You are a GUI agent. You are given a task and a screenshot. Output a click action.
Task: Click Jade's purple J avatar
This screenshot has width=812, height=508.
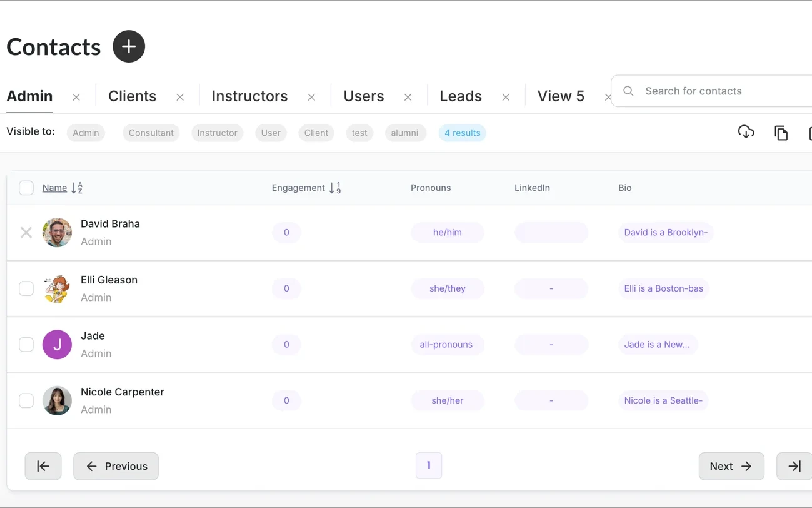(57, 345)
